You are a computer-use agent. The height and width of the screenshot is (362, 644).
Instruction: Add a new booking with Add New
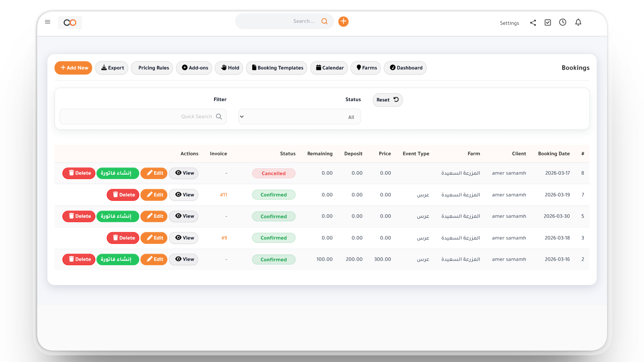[73, 68]
